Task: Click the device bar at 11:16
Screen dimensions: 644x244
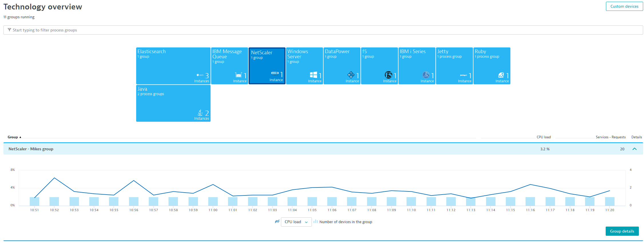Action: pyautogui.click(x=530, y=201)
